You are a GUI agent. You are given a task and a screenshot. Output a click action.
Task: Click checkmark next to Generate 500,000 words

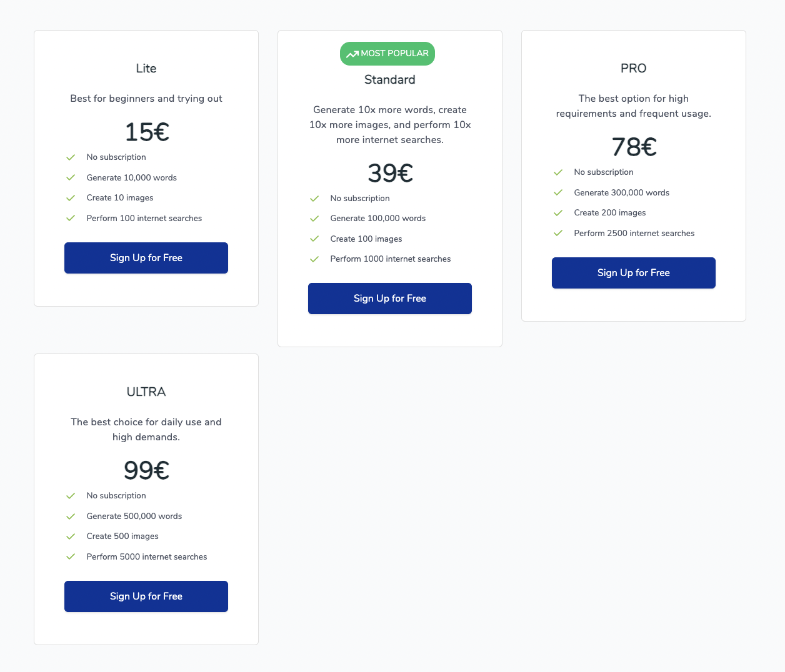(71, 516)
